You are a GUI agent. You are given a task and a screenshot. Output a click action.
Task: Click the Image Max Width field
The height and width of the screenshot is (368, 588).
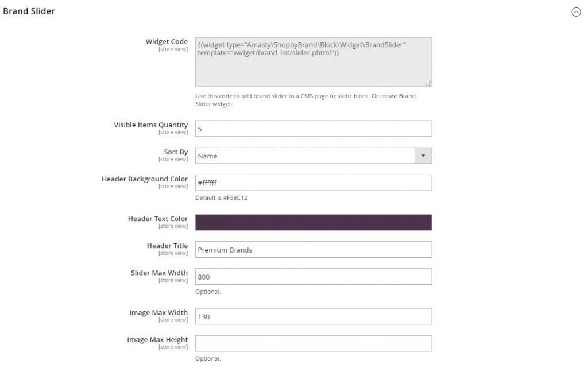point(313,316)
